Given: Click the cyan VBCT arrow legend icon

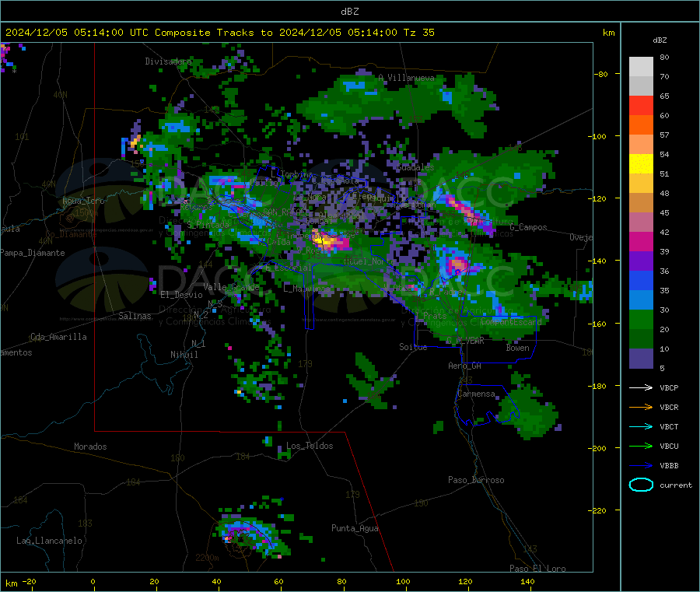Looking at the screenshot, I should point(641,426).
